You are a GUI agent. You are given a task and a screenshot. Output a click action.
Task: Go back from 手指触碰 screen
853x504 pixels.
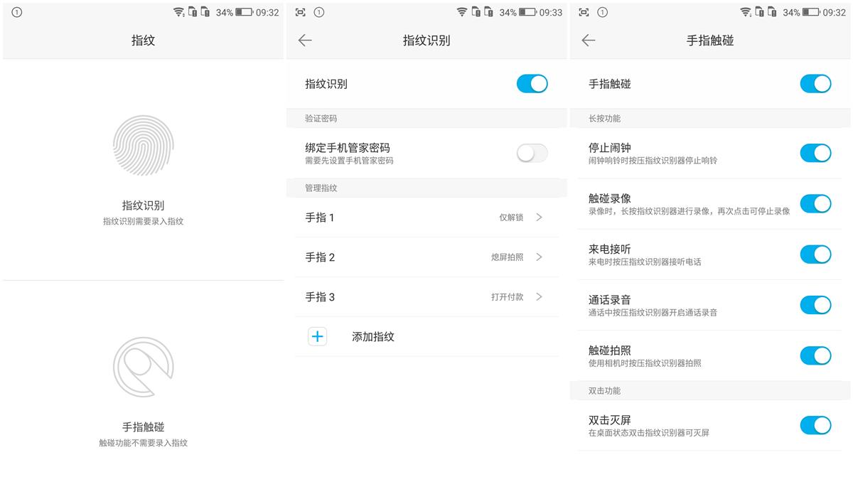coord(588,41)
